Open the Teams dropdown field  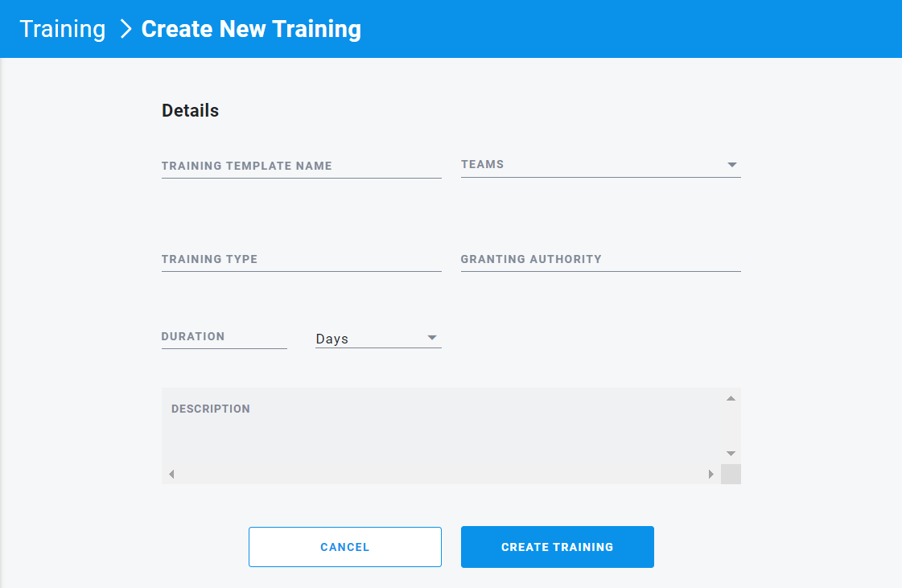click(600, 165)
